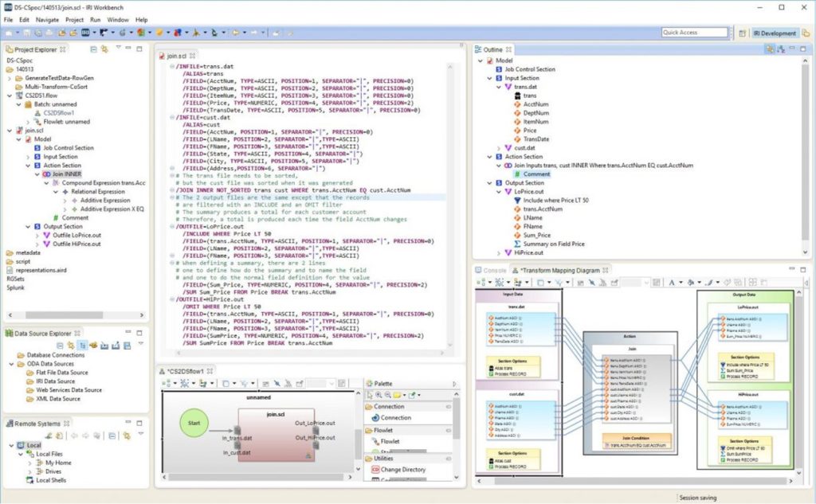Click the Start node in the flow diagram
The height and width of the screenshot is (504, 816).
[194, 423]
